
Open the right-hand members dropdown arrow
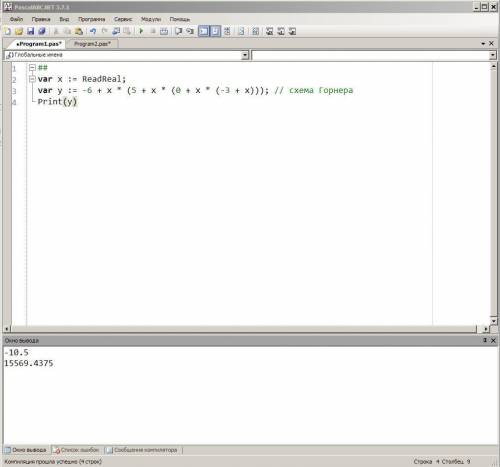click(x=493, y=55)
